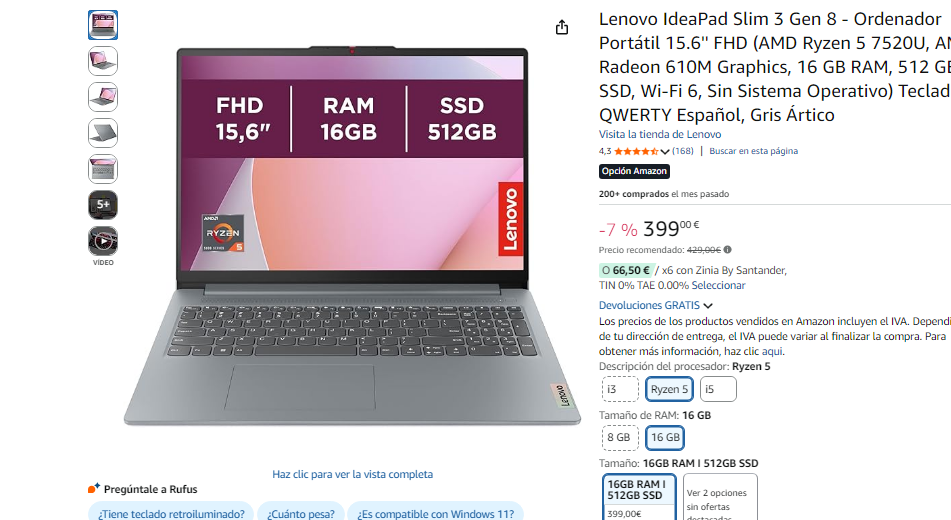Select the 8 GB RAM option
Viewport: 951px width, 520px height.
620,437
